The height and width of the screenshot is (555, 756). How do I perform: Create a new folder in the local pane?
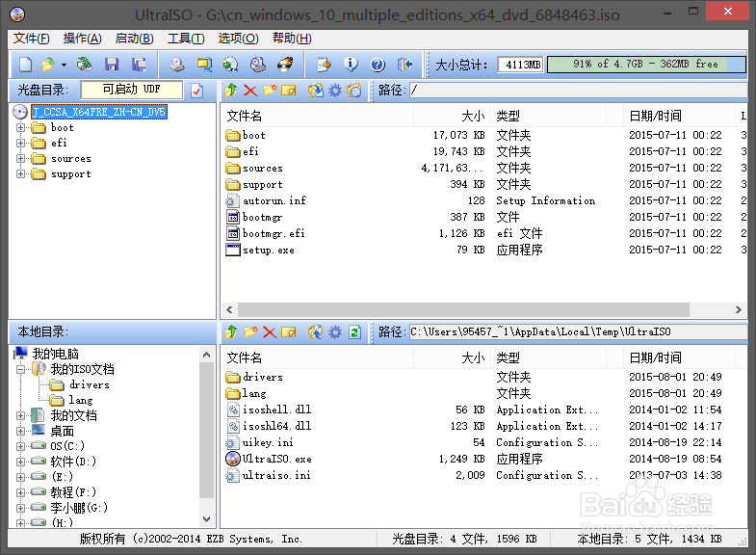pos(250,332)
